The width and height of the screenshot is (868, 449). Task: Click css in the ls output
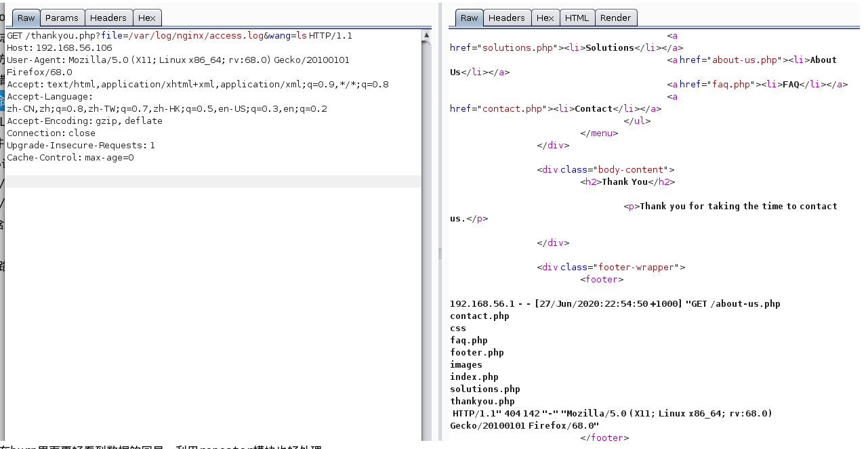[458, 328]
